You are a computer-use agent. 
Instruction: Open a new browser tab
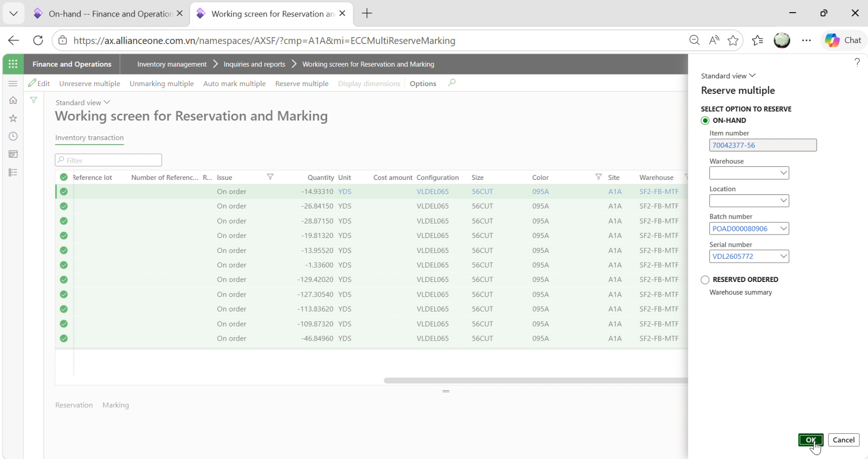[367, 14]
